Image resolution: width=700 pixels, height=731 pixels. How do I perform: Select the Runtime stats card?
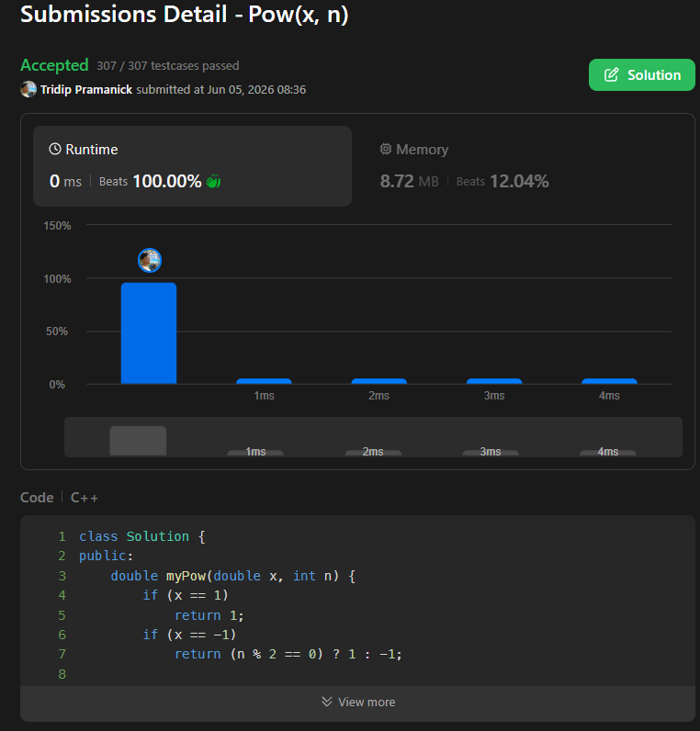[x=192, y=166]
